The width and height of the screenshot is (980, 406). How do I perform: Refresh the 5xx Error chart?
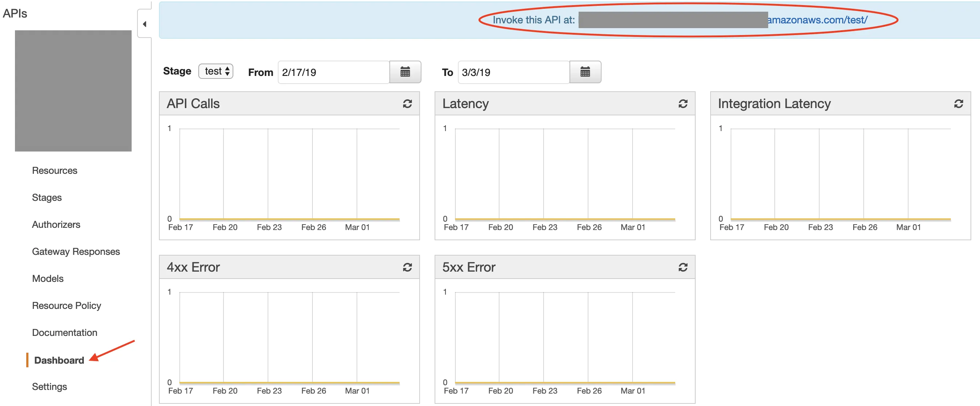coord(682,267)
